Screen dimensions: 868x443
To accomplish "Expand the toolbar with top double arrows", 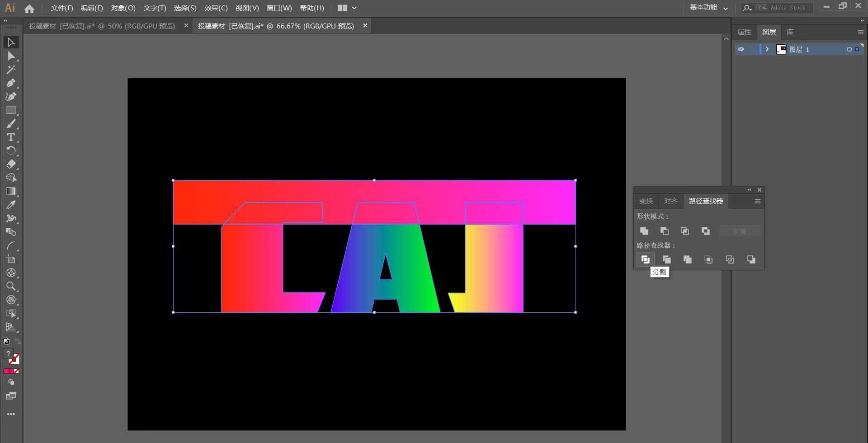I will (5, 21).
